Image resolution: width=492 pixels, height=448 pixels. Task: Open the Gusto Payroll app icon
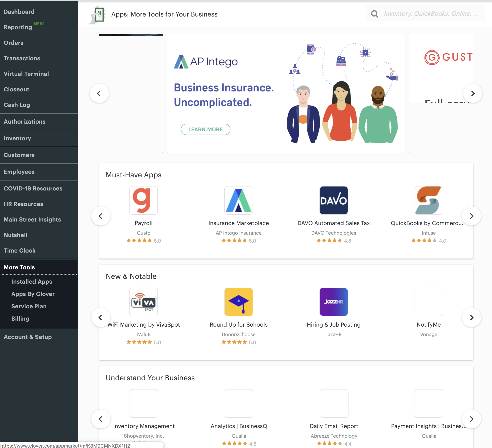[143, 200]
